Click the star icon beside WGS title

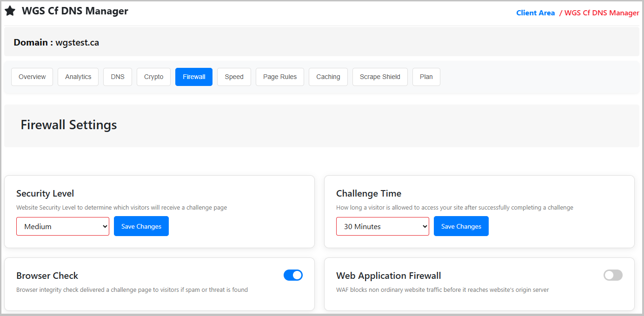click(x=10, y=11)
